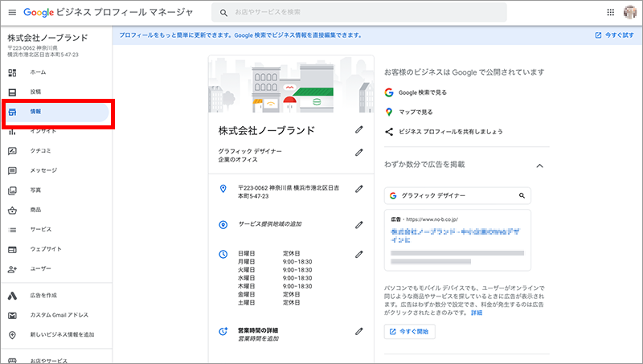Click the メッセージ chat icon
Screen dimensions: 643x364
[12, 170]
